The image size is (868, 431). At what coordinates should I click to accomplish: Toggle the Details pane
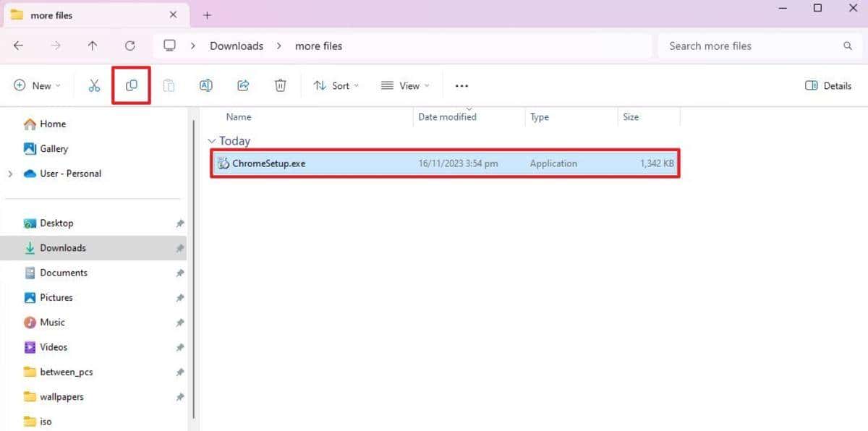(827, 85)
